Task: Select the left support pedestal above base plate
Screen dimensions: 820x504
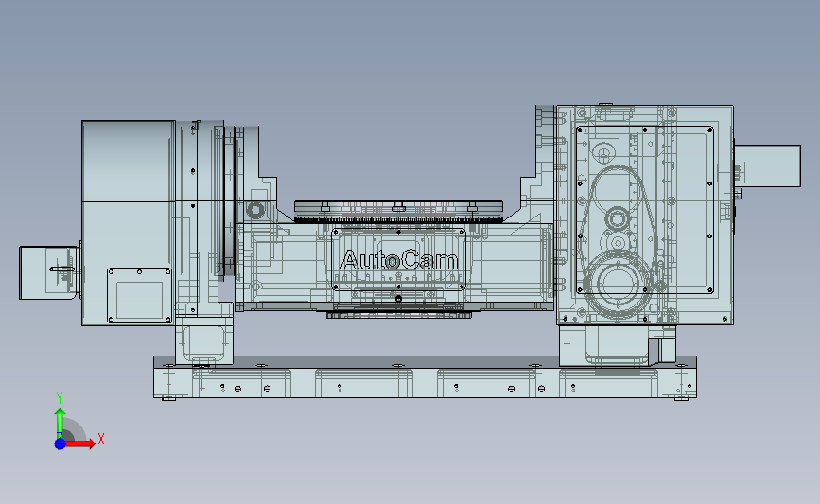Action: [204, 340]
